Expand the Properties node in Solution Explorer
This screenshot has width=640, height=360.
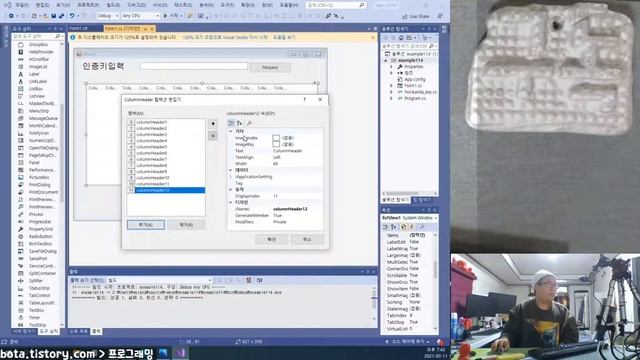point(391,67)
